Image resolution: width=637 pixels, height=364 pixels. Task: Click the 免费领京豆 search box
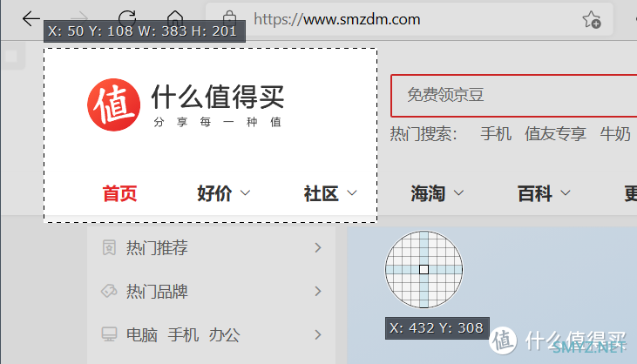[x=514, y=96]
